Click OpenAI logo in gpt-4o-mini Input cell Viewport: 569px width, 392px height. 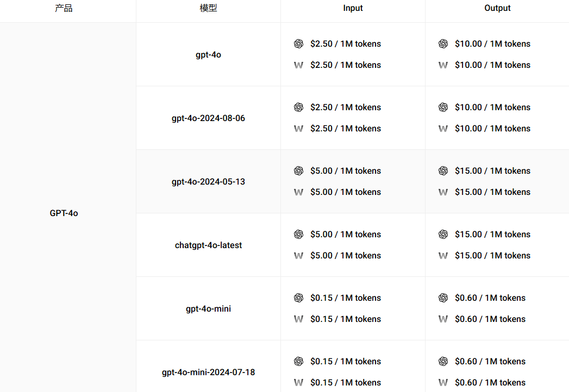298,298
